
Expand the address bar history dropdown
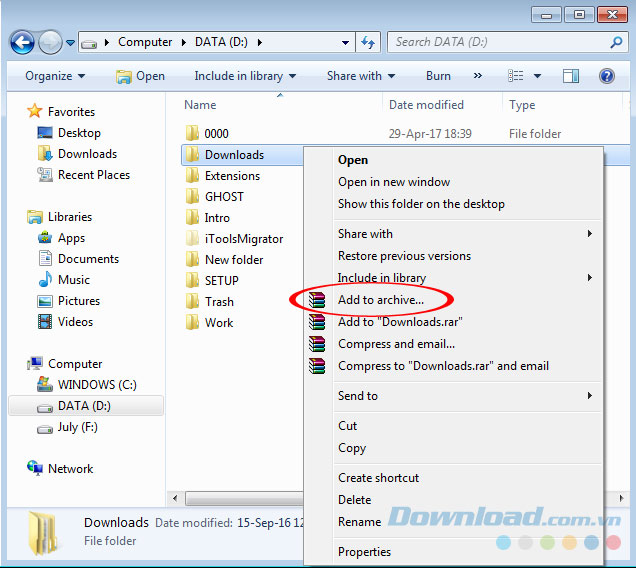(345, 43)
